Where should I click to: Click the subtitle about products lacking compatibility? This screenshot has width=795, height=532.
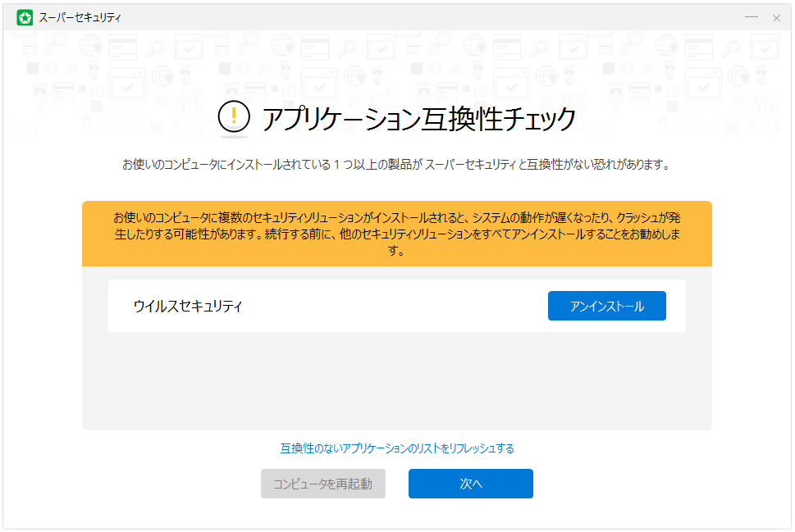tap(396, 164)
